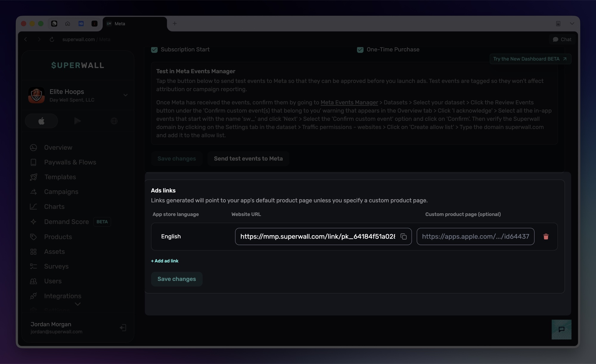This screenshot has height=364, width=596.
Task: Expand the tab list chevron in browser title bar
Action: (572, 24)
